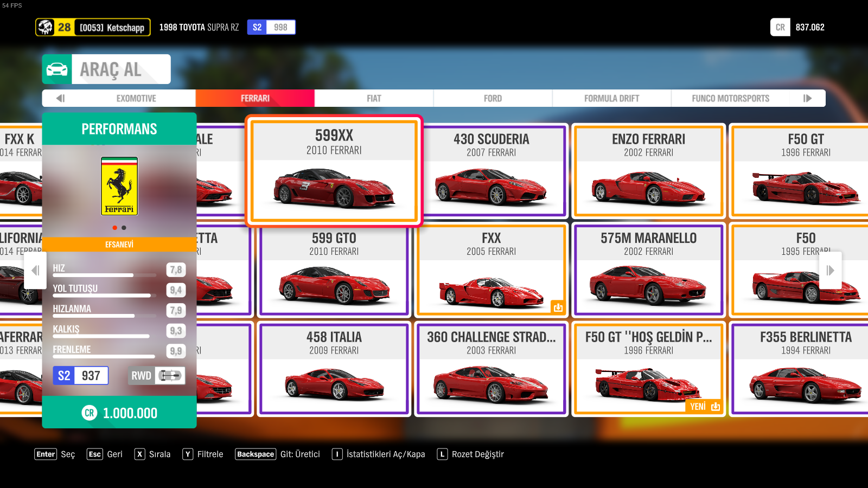
Task: Select the 599XX 2010 Ferrari card
Action: click(x=334, y=170)
